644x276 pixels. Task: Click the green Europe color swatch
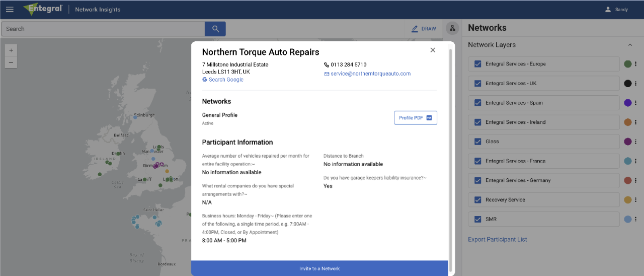pyautogui.click(x=627, y=64)
